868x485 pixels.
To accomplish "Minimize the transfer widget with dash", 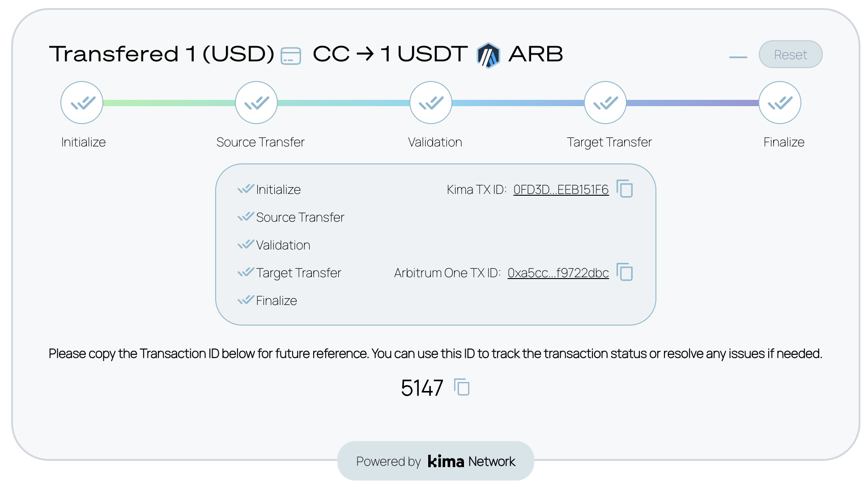I will coord(738,57).
